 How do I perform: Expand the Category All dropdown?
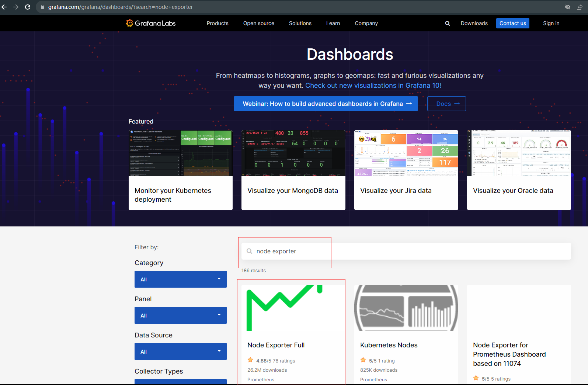pos(181,279)
